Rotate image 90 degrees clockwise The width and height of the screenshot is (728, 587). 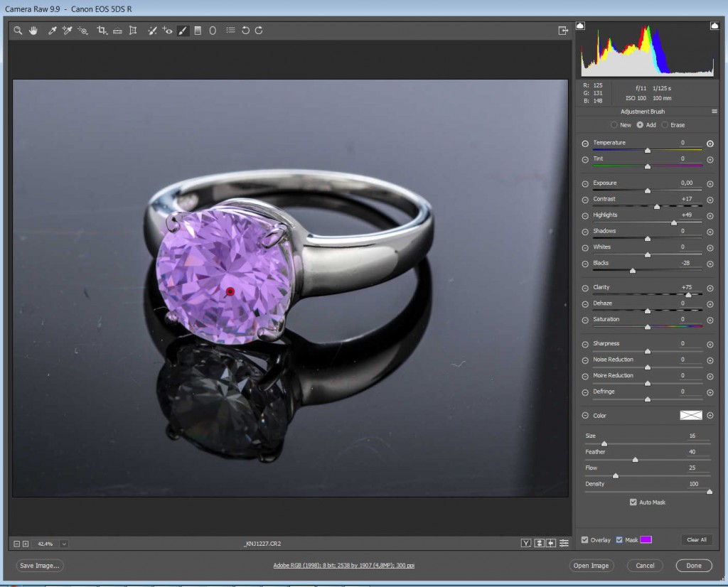pyautogui.click(x=259, y=31)
